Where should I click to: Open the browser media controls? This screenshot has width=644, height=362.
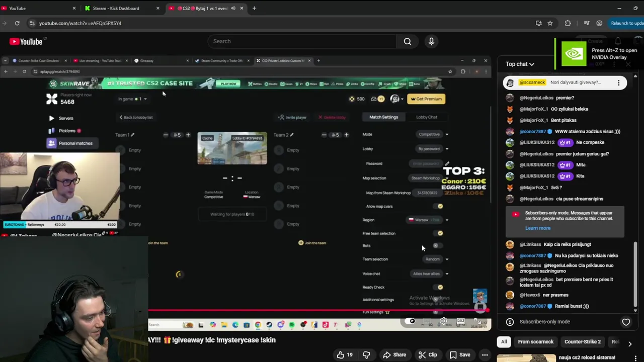coord(587,23)
